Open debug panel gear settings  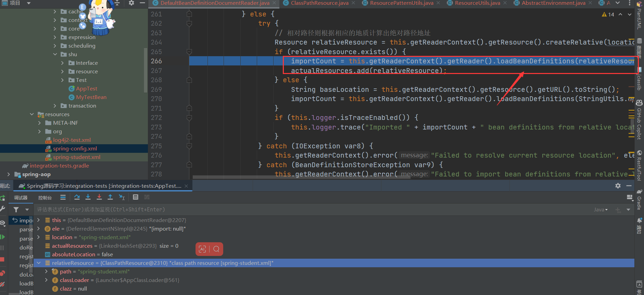coord(618,186)
